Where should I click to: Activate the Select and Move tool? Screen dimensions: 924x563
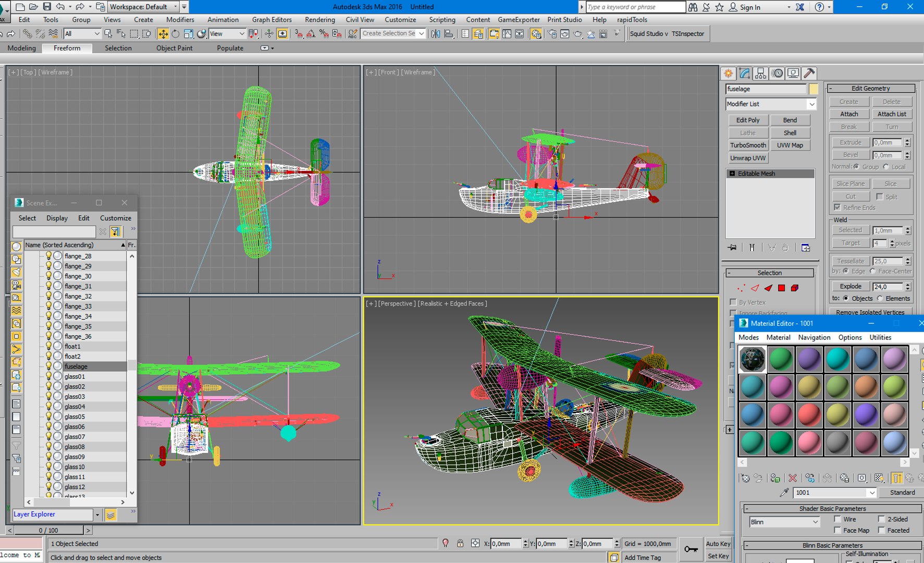(163, 34)
